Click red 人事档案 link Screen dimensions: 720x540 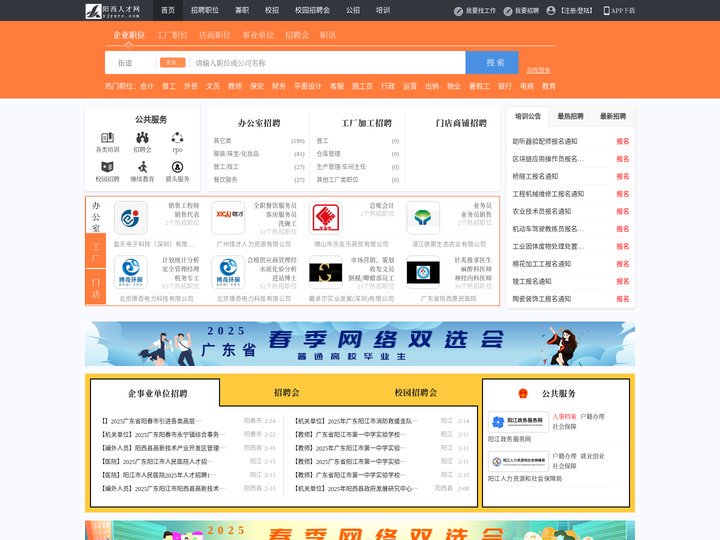point(564,416)
